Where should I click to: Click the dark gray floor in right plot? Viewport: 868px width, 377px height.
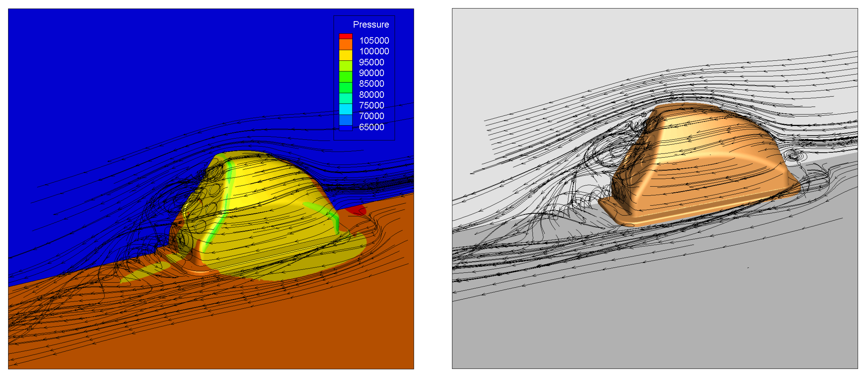[x=674, y=320]
